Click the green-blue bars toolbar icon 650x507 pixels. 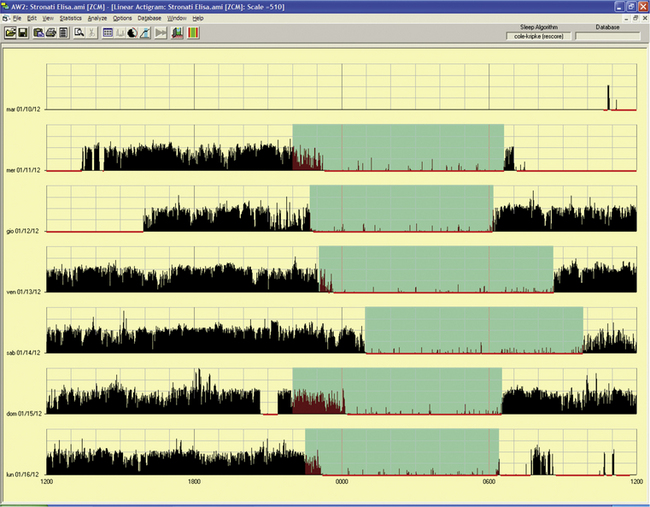tap(177, 33)
